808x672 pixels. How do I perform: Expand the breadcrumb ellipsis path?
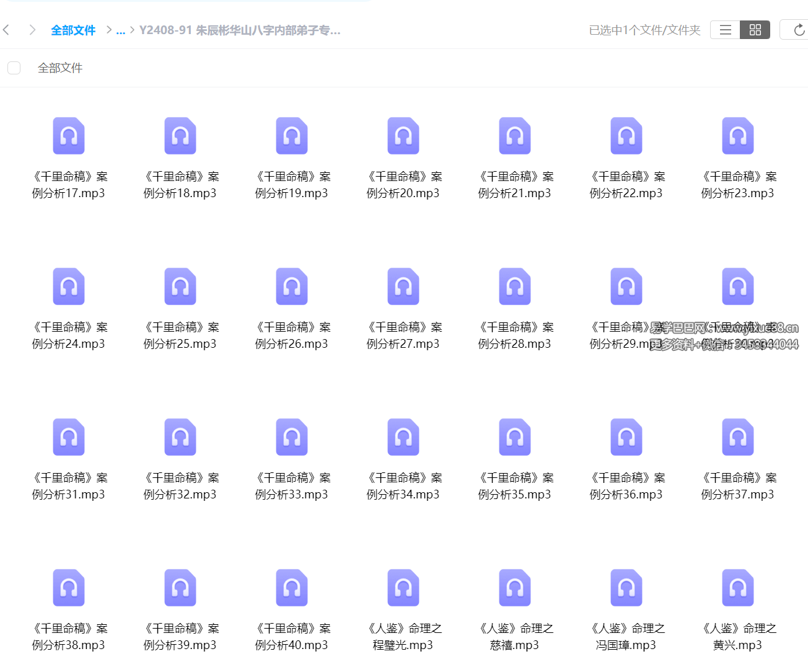point(121,30)
